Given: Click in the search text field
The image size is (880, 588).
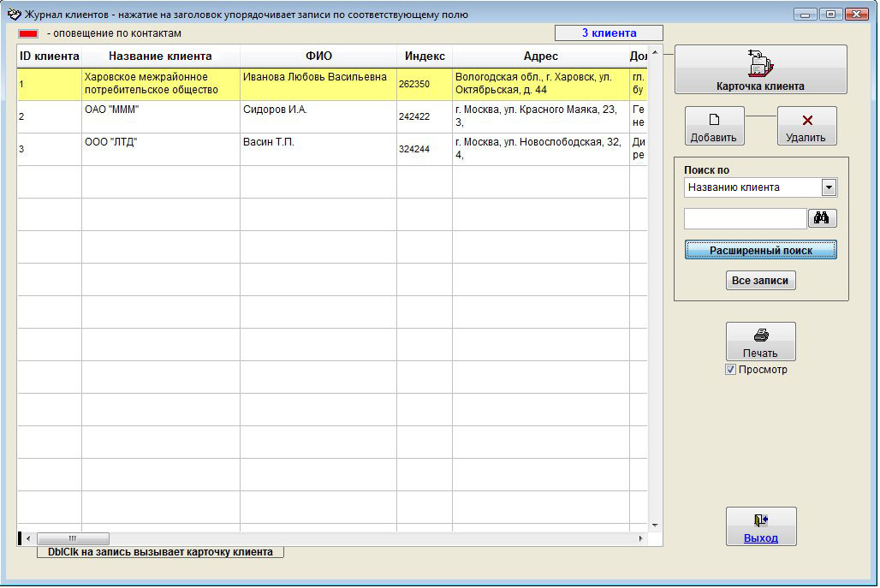Looking at the screenshot, I should pyautogui.click(x=745, y=218).
